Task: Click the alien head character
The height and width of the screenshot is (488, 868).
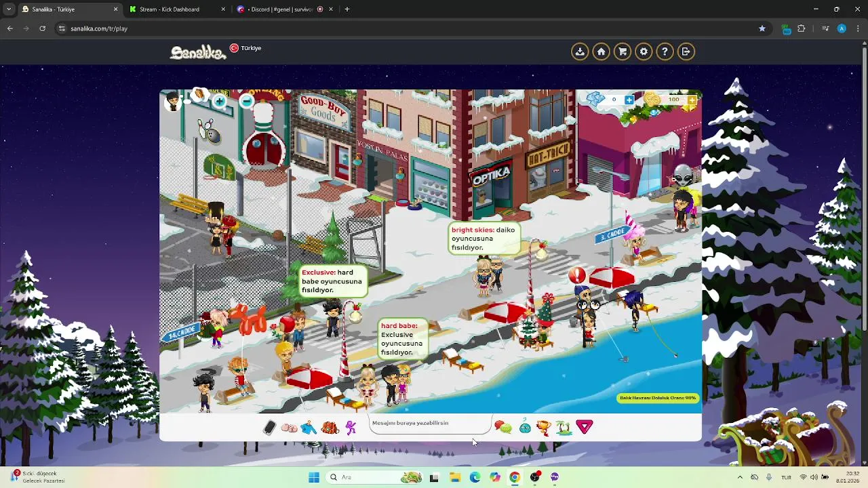Action: 683,175
